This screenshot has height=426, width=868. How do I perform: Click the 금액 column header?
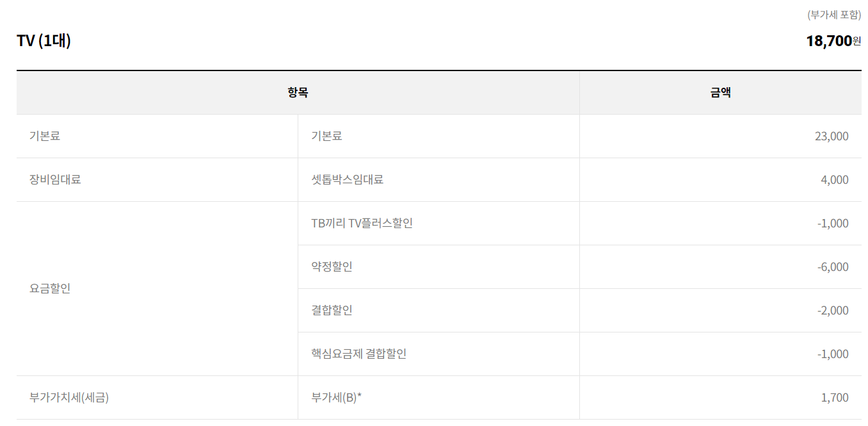[720, 93]
